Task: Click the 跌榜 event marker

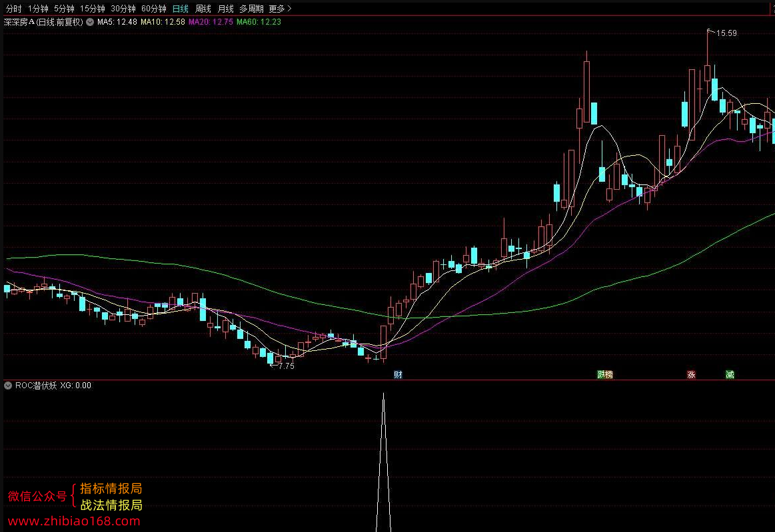Action: pyautogui.click(x=605, y=374)
